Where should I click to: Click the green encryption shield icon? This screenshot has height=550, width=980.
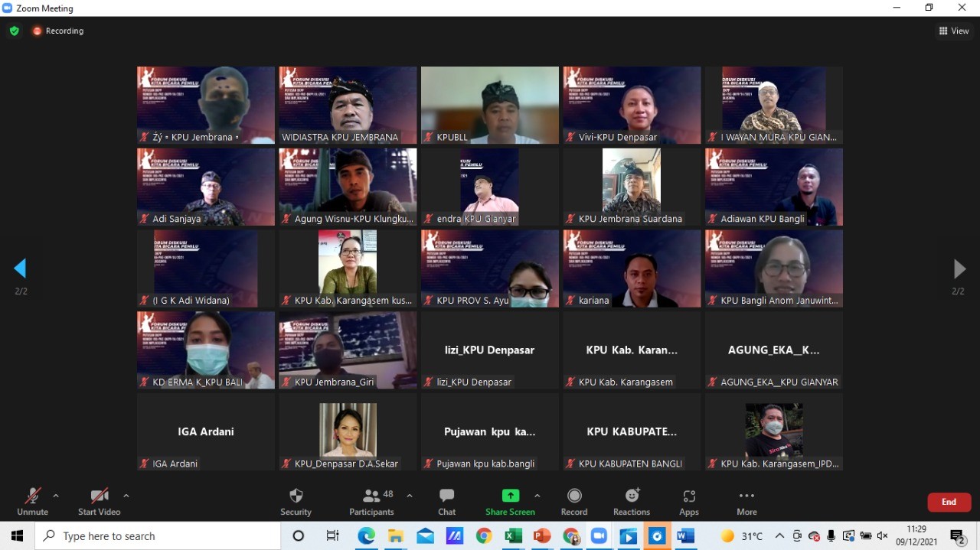click(x=14, y=31)
